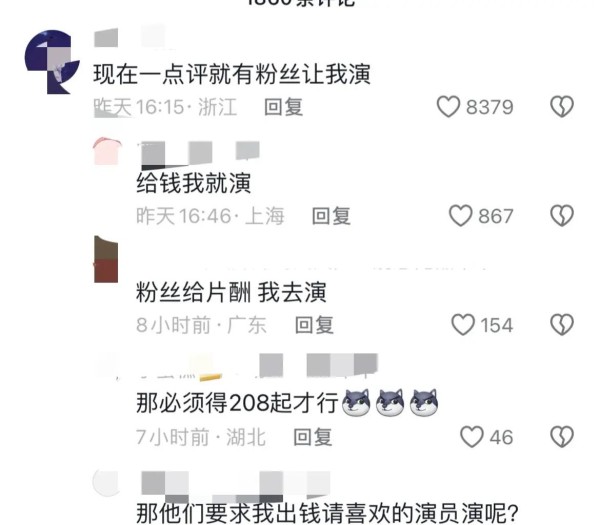Dislike the comment from 上海
The image size is (600, 525).
(562, 215)
